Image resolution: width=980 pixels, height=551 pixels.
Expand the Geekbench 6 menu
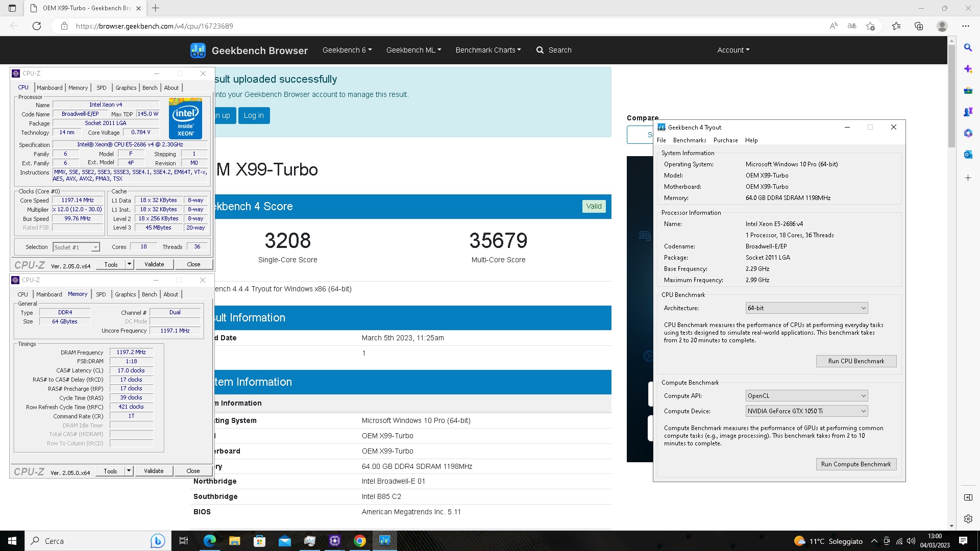(347, 50)
